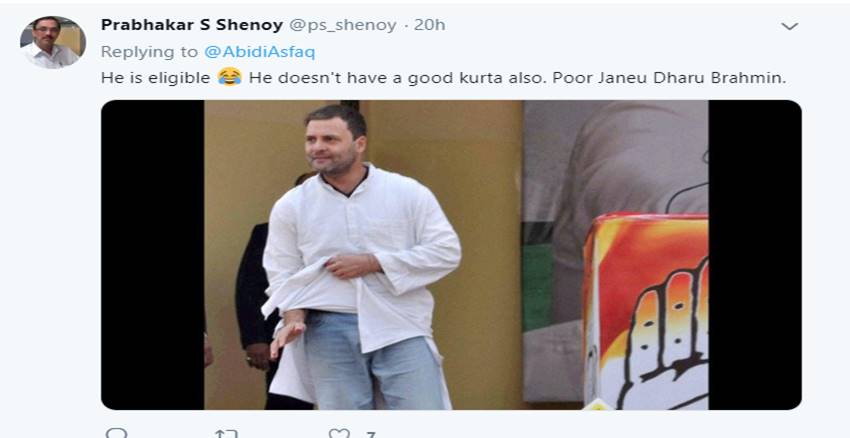This screenshot has width=850, height=438.
Task: Open the Prabhakar S Shenoy display name
Action: [x=192, y=25]
